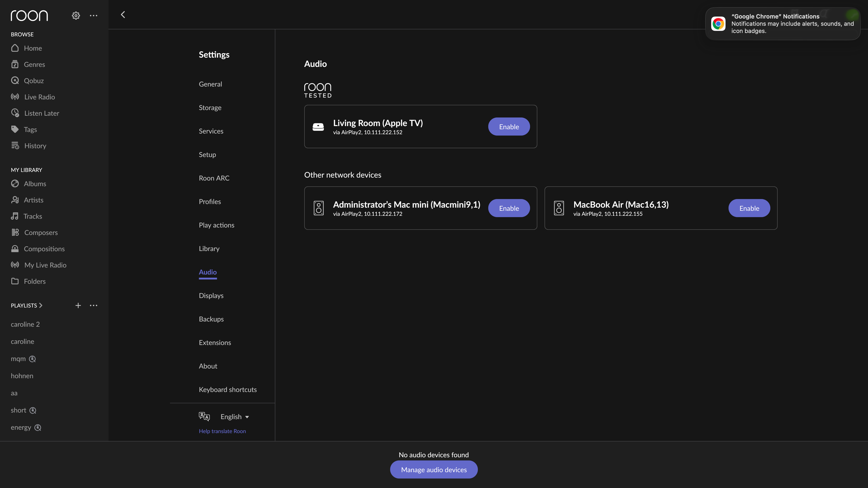Open General settings
868x488 pixels.
click(x=210, y=84)
